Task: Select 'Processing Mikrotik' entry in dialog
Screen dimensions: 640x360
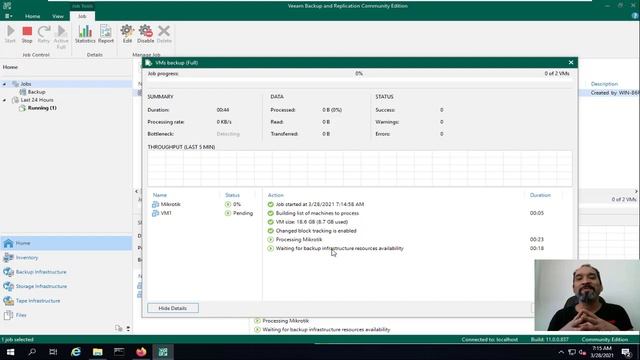Action: point(299,240)
